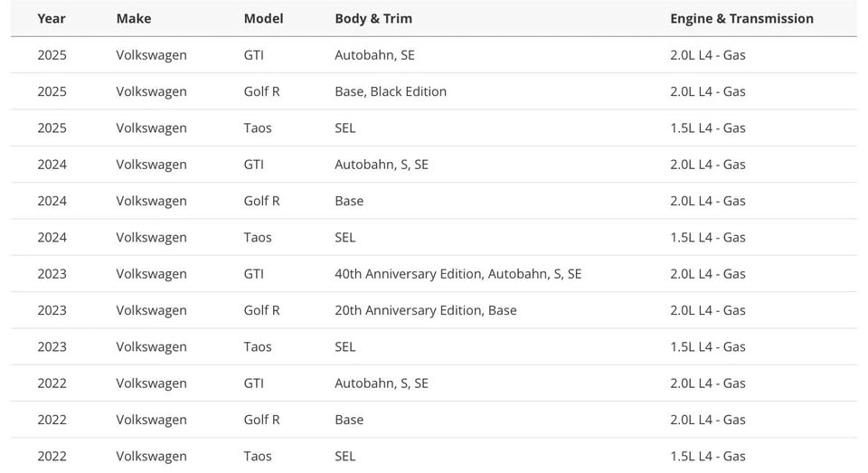Screen dimensions: 868x473
Task: Click the Year column header
Action: click(x=52, y=18)
